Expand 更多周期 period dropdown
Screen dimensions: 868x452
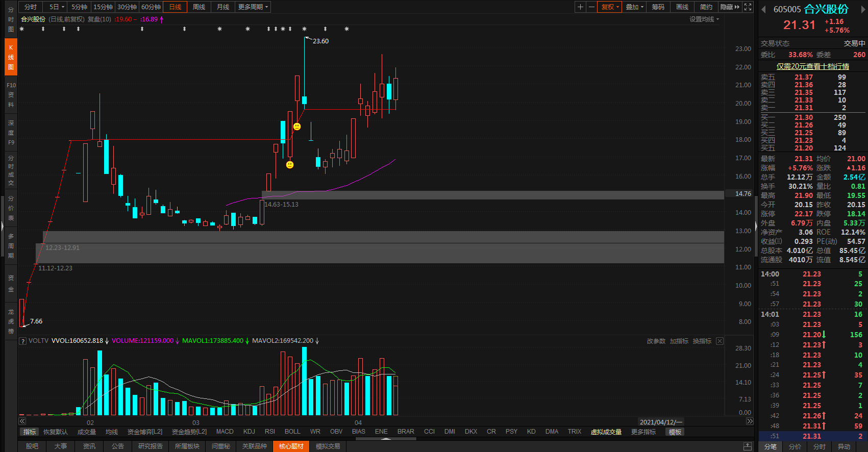pyautogui.click(x=253, y=7)
